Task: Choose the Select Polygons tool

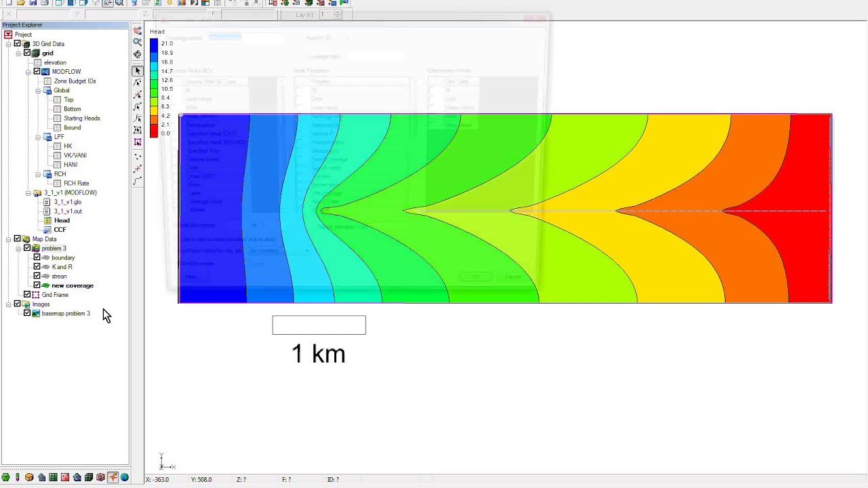Action: (138, 130)
